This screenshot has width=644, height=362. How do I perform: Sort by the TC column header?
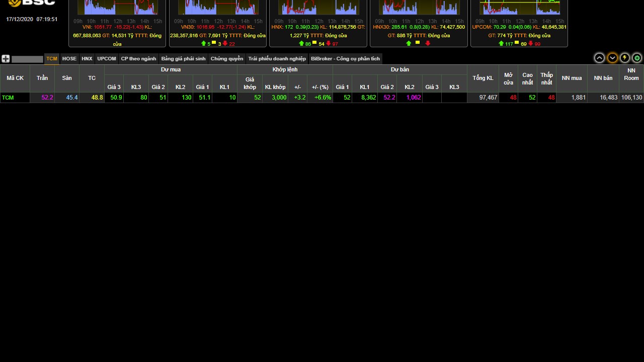pos(92,78)
